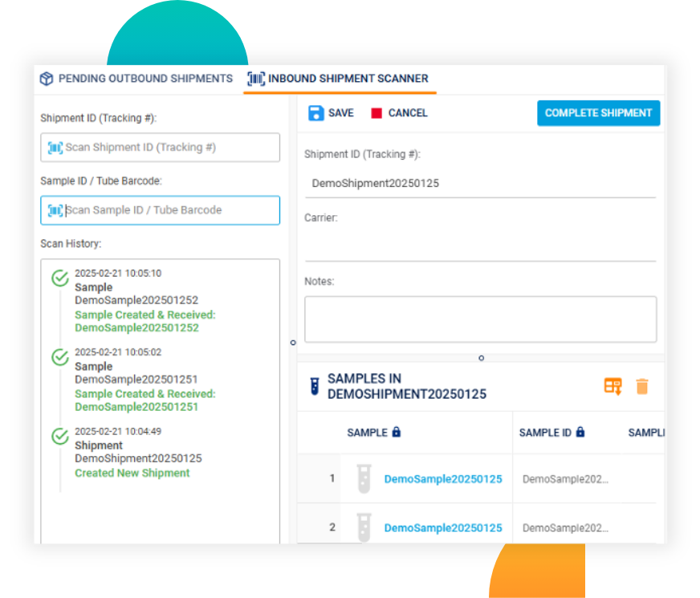Image resolution: width=700 pixels, height=598 pixels.
Task: Click lock icon in SAMPLE ID header
Action: click(580, 432)
